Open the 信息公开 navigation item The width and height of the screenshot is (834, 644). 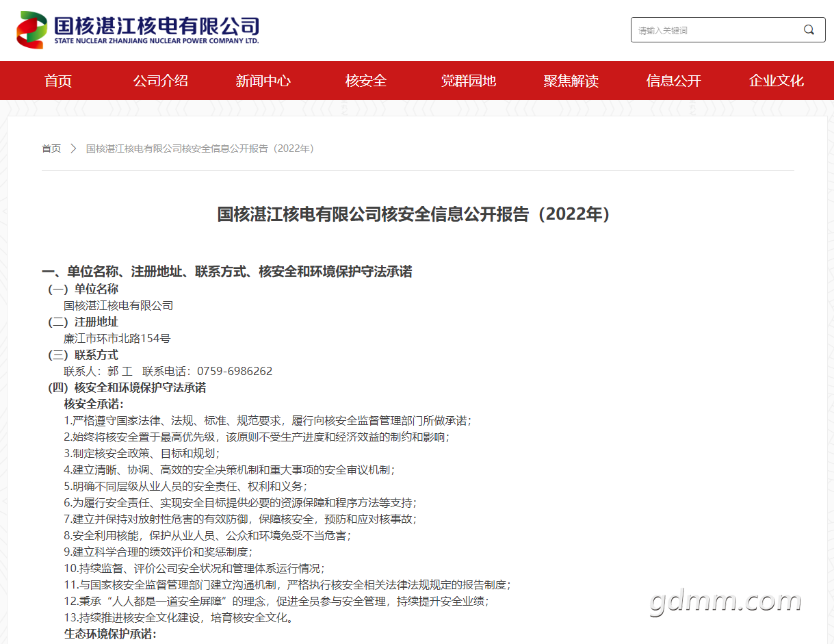point(674,81)
